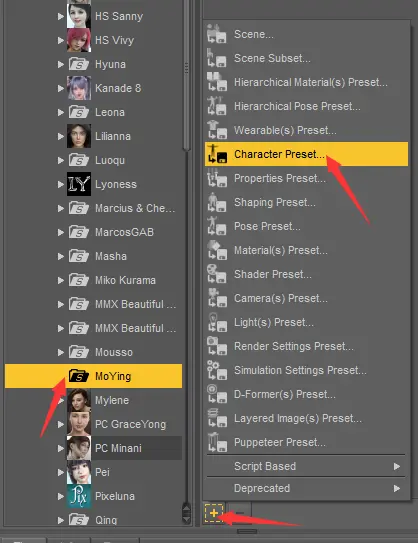Select the Marcius & Che... folder row
This screenshot has width=418, height=543.
93,208
